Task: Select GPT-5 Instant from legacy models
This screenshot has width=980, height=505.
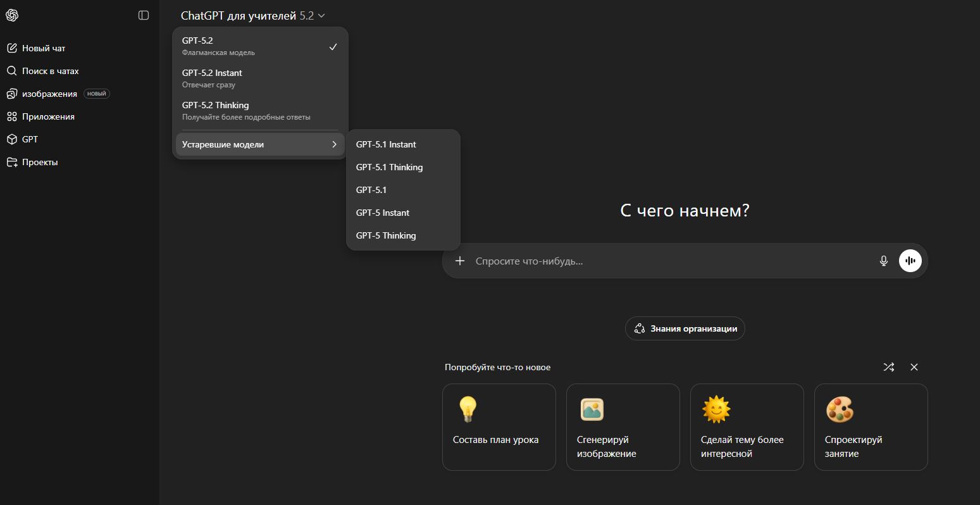Action: point(383,213)
